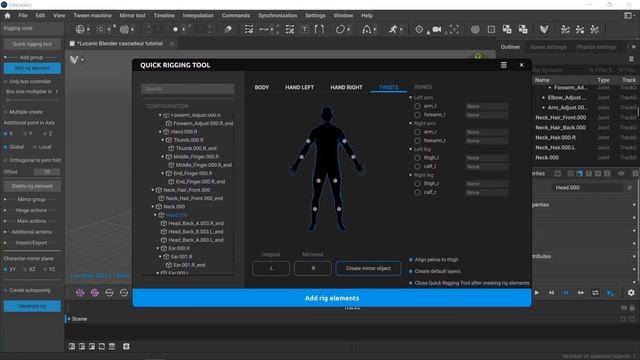Viewport: 640px width, 360px height.
Task: Click the plus-box icon in the bottom track bar
Action: point(127,347)
